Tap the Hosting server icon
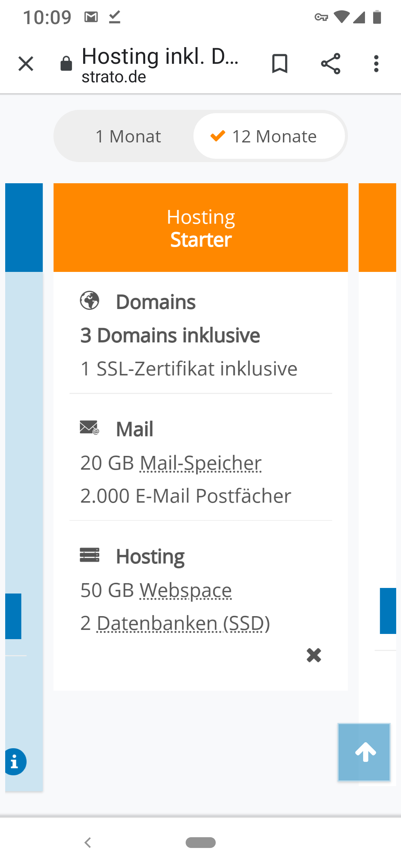Image resolution: width=401 pixels, height=868 pixels. pyautogui.click(x=89, y=555)
